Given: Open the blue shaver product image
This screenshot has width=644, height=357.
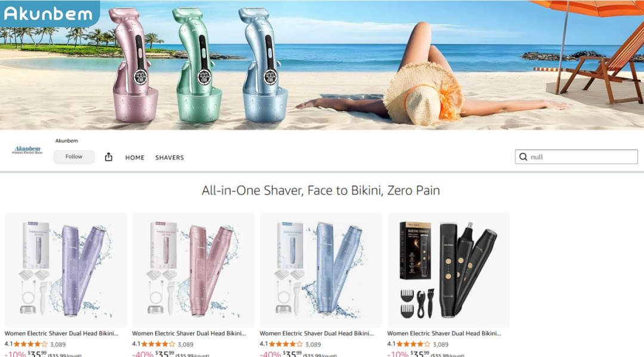Looking at the screenshot, I should 321,270.
